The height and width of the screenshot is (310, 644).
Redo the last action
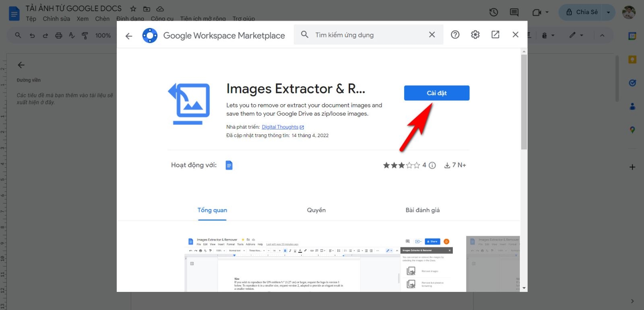pos(45,35)
